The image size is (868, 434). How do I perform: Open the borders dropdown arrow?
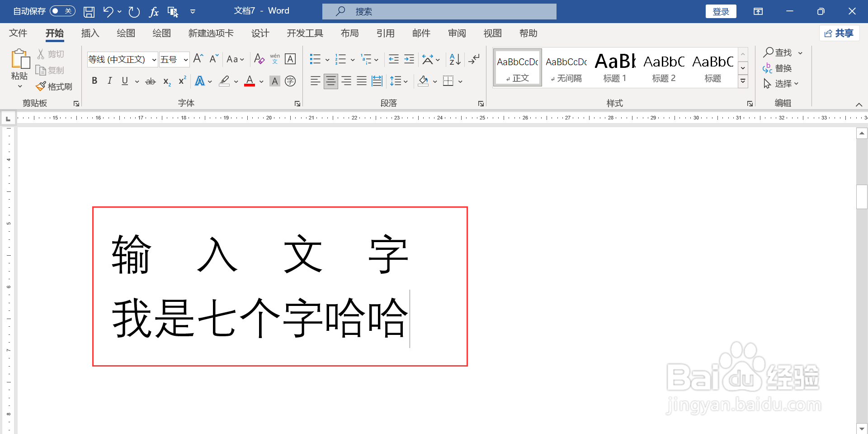tap(460, 82)
